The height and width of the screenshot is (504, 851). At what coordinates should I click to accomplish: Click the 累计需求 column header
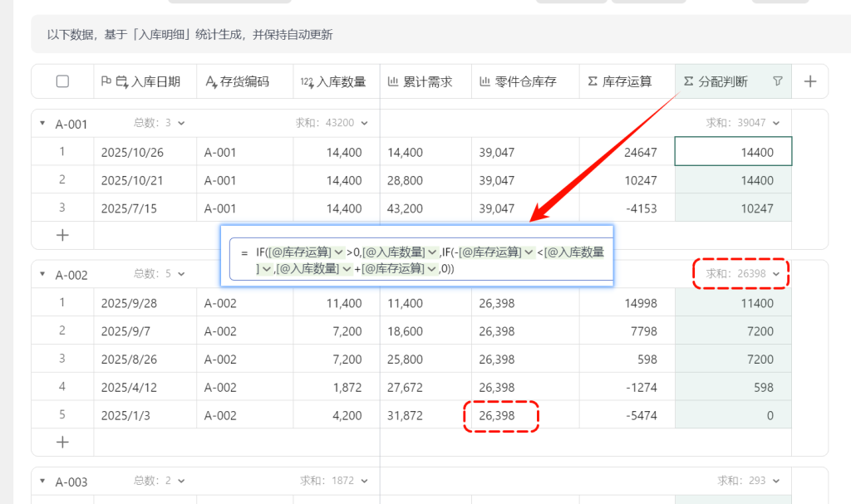(x=426, y=81)
